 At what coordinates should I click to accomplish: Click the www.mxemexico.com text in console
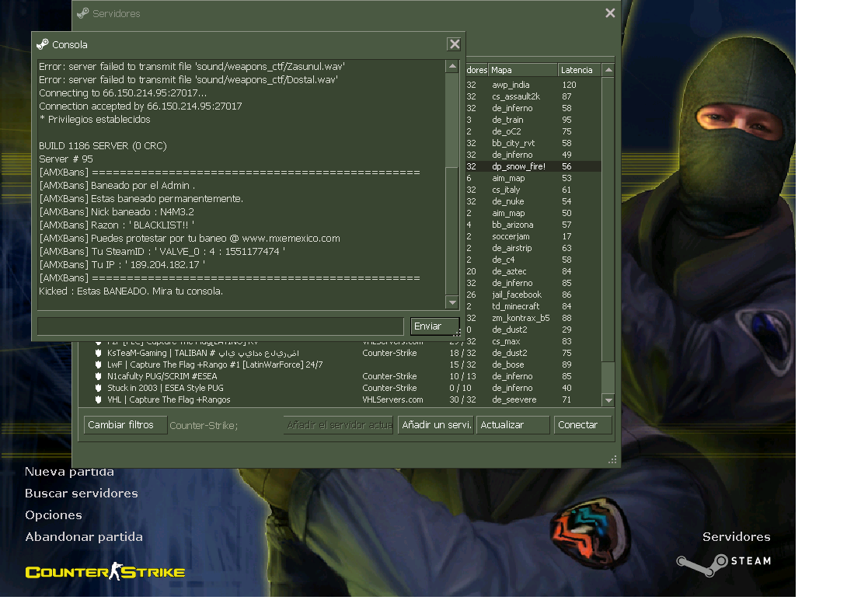[291, 239]
